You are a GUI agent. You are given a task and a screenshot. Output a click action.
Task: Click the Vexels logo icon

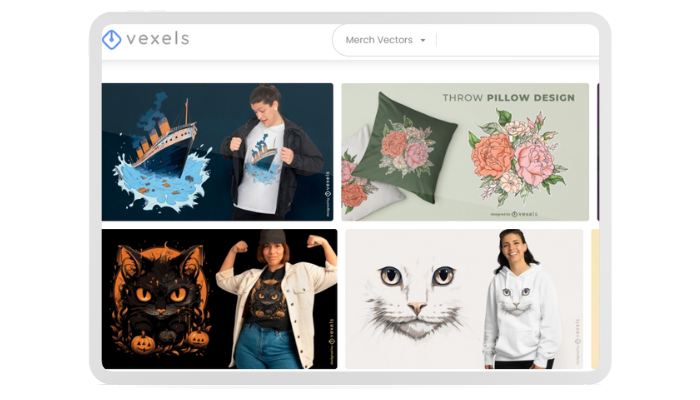coord(112,39)
